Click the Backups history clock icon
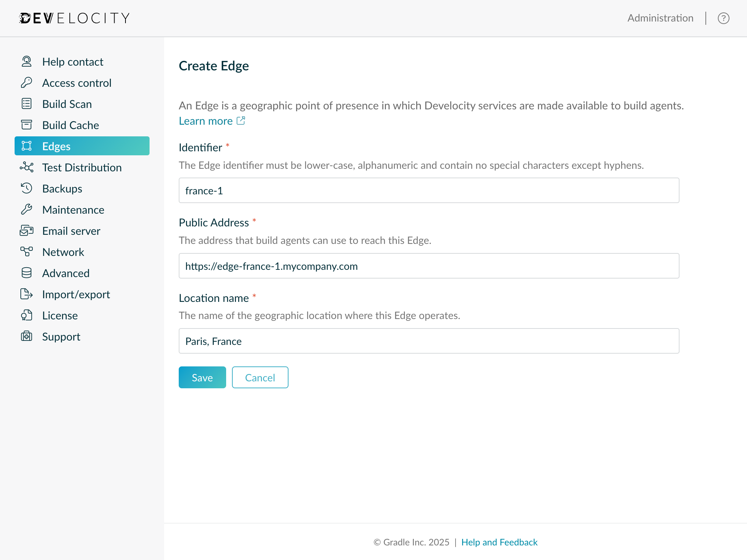This screenshot has height=560, width=747. [27, 188]
